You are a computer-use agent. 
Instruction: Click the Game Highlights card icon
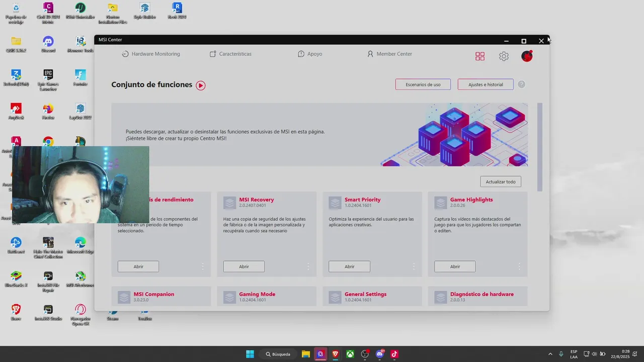pos(441,203)
